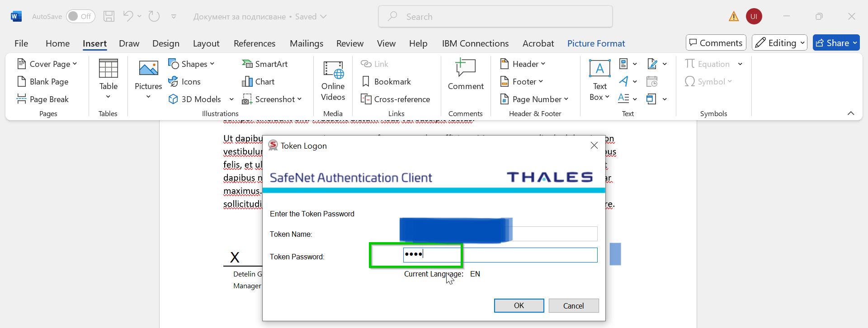The width and height of the screenshot is (868, 328).
Task: Click the Cross-reference button
Action: 396,99
